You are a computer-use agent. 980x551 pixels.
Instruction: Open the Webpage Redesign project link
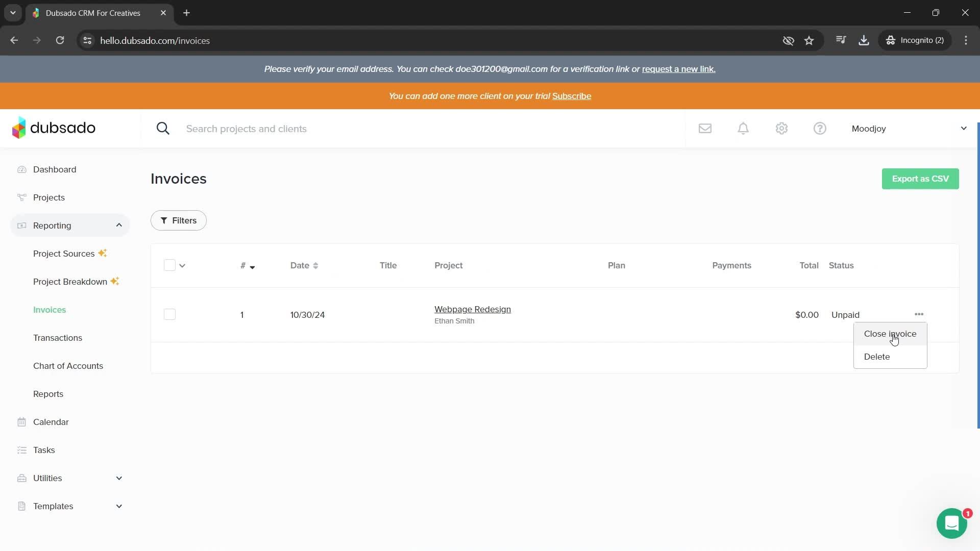point(472,309)
